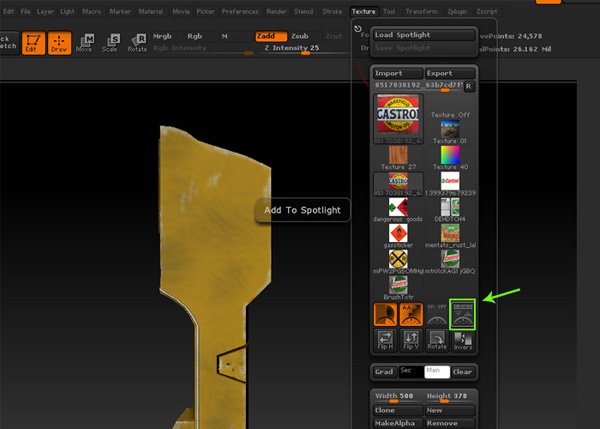Toggle Mrgb mode
Image resolution: width=600 pixels, height=429 pixels.
coord(162,36)
